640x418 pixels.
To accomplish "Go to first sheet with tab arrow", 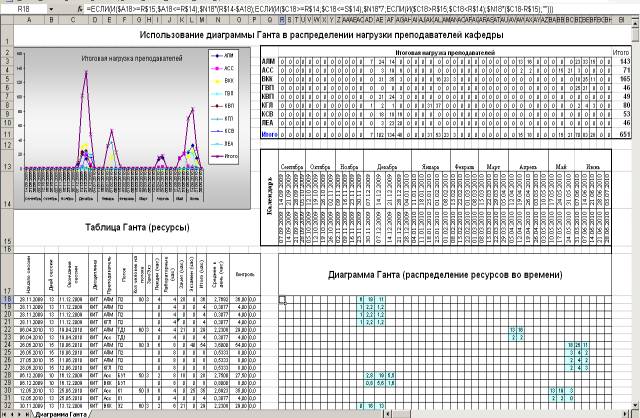I will pos(5,414).
